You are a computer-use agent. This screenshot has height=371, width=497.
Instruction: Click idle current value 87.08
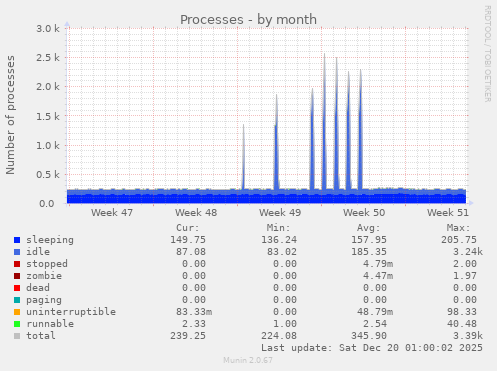pyautogui.click(x=191, y=252)
